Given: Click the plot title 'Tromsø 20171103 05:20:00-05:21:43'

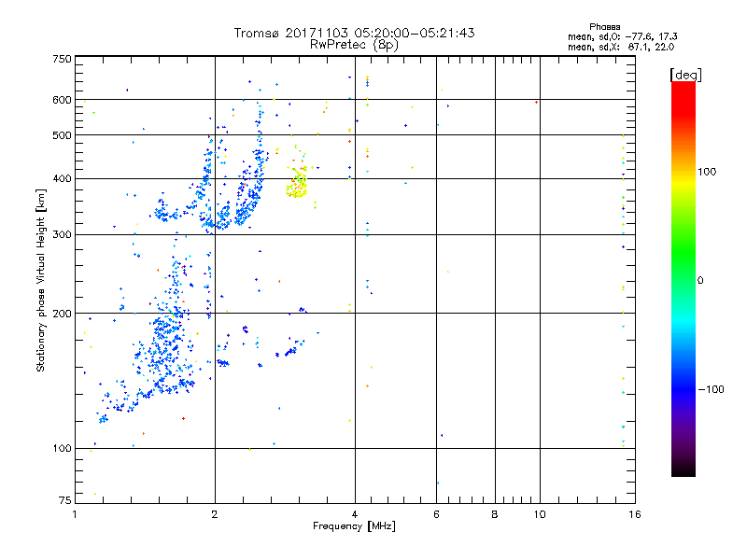Looking at the screenshot, I should pyautogui.click(x=354, y=33).
